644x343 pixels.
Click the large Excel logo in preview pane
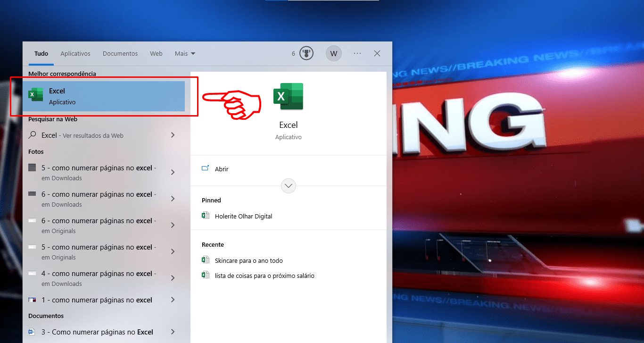tap(288, 96)
